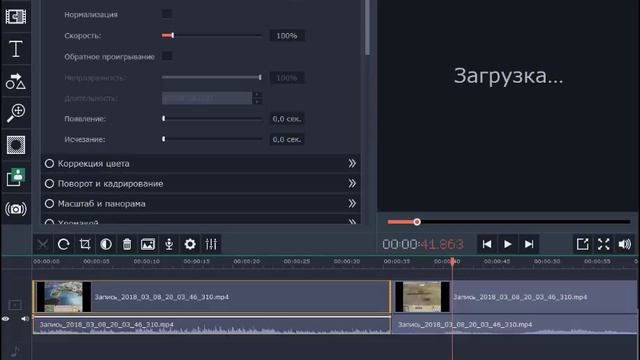This screenshot has width=640, height=360.
Task: Adjust preview volume speaker icon
Action: tap(624, 244)
